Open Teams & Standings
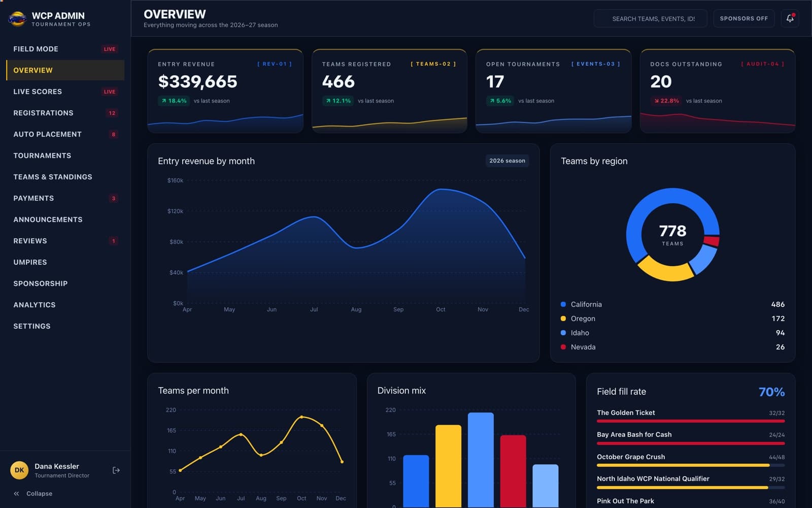Image resolution: width=812 pixels, height=508 pixels. pyautogui.click(x=65, y=177)
